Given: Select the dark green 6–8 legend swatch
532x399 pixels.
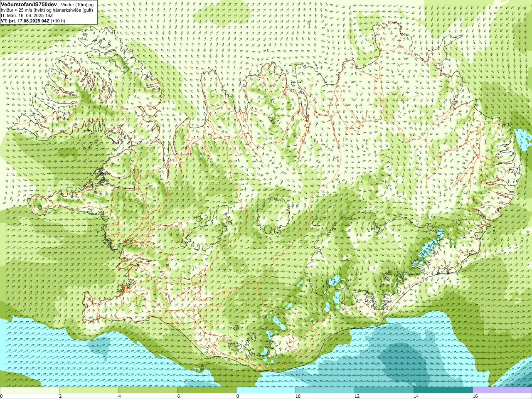Looking at the screenshot, I should pos(207,390).
